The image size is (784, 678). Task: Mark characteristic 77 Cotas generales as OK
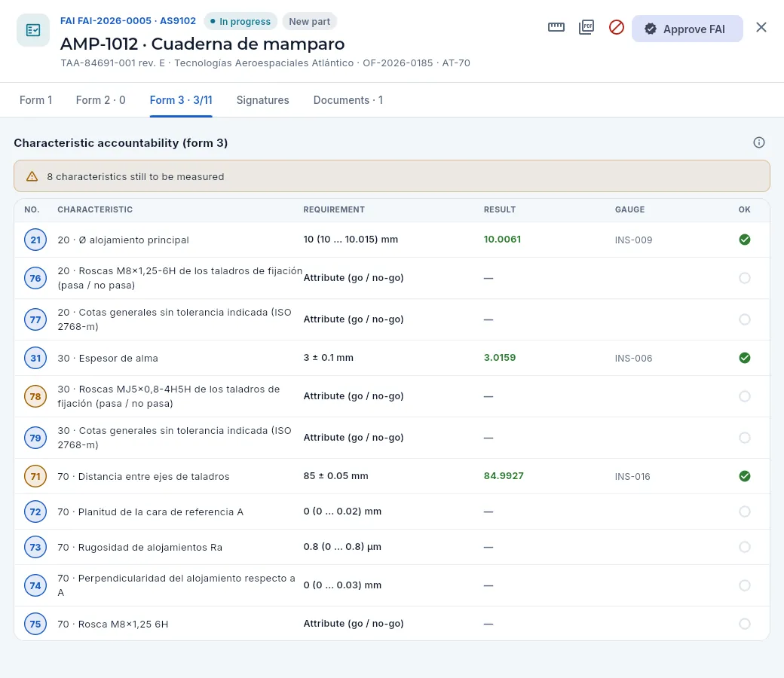pyautogui.click(x=745, y=319)
